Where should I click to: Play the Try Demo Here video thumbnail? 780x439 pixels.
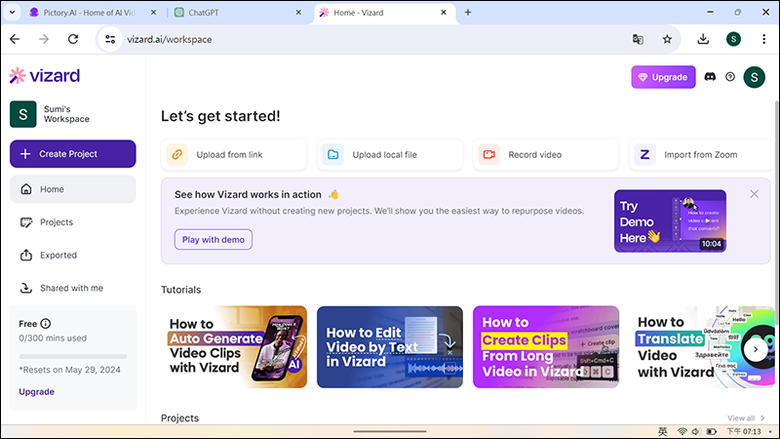point(670,221)
